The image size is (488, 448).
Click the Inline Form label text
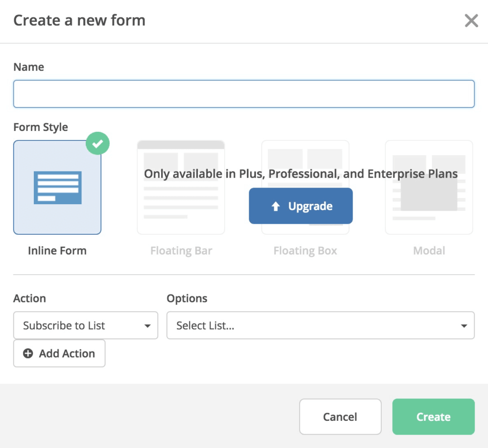[57, 251]
